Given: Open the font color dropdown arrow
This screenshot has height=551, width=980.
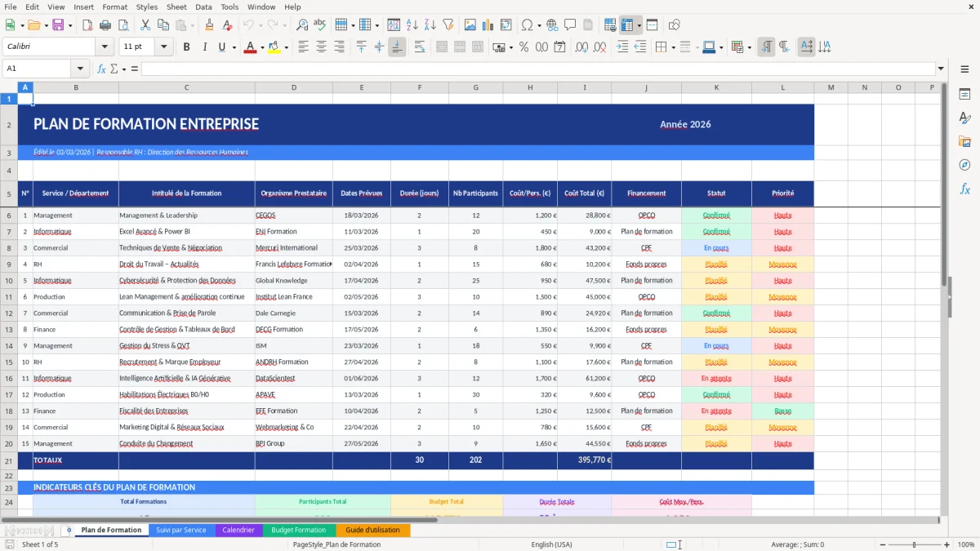Looking at the screenshot, I should coord(262,47).
